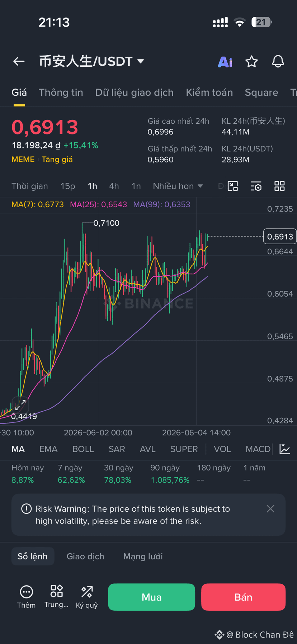Toggle MA indicator
The width and height of the screenshot is (297, 644).
click(x=18, y=449)
